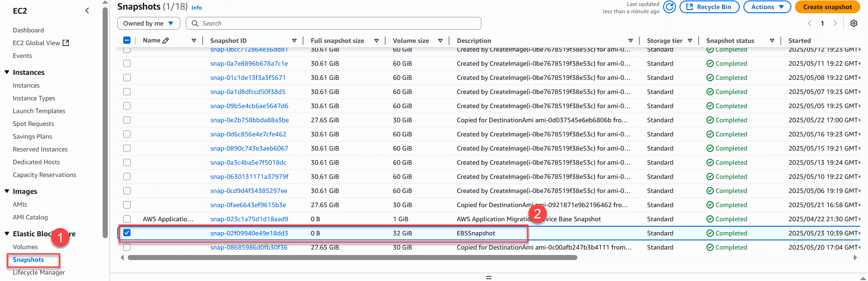Click the Storage tier column sort icon
Viewport: 868px width, 281px height.
(690, 41)
